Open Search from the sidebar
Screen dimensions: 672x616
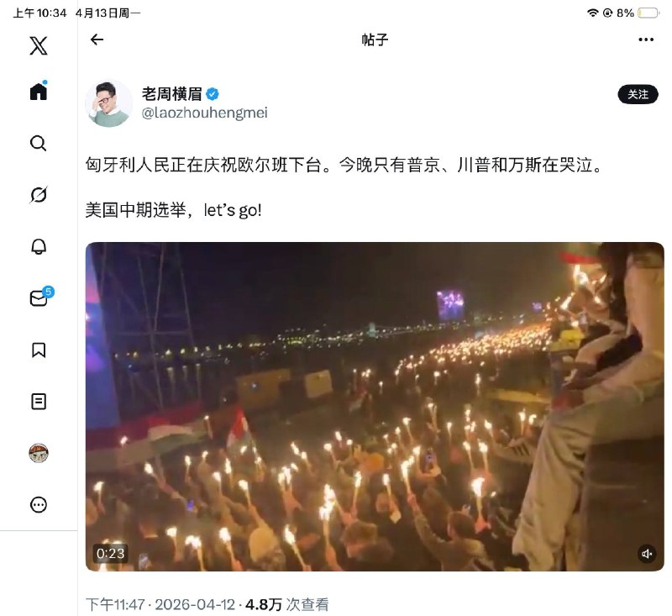37,144
